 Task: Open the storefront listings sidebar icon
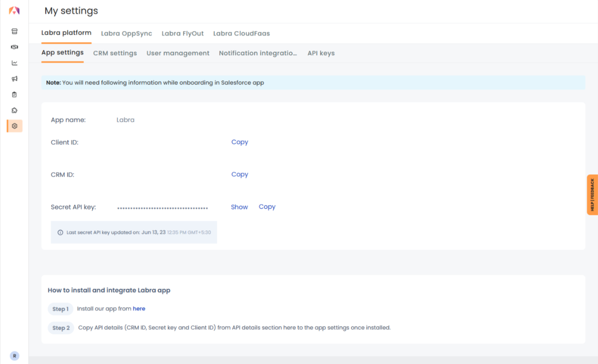click(14, 31)
